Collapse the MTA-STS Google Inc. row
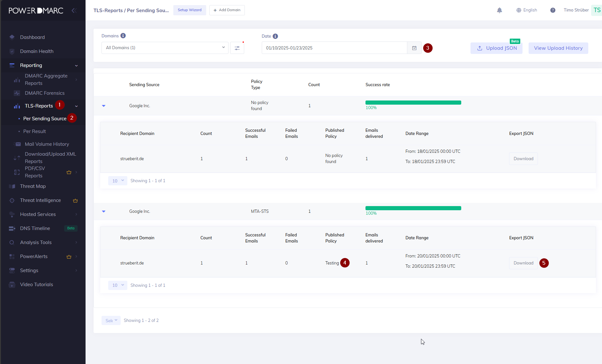 click(104, 212)
